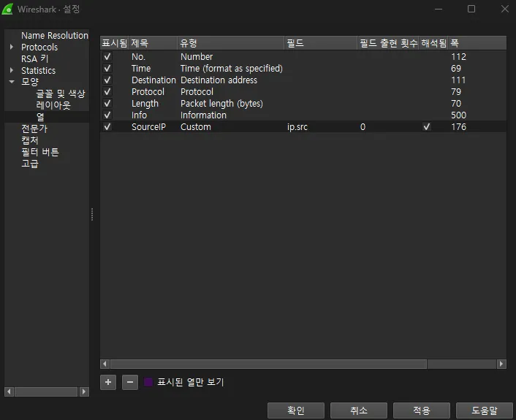Select the field occurrence value 0

click(363, 127)
